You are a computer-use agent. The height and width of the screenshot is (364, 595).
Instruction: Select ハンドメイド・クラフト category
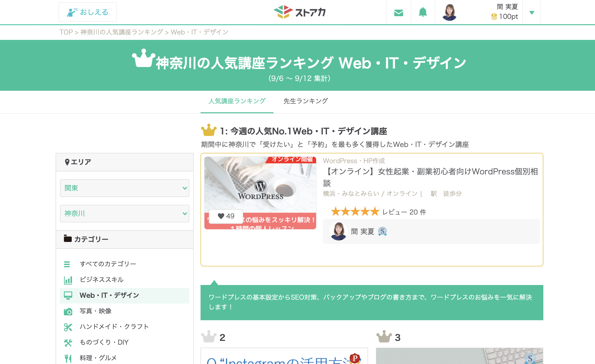tap(114, 327)
